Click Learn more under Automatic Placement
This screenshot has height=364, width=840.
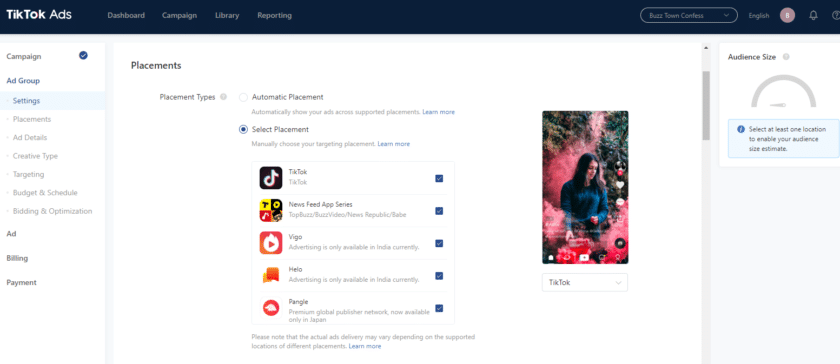(438, 112)
